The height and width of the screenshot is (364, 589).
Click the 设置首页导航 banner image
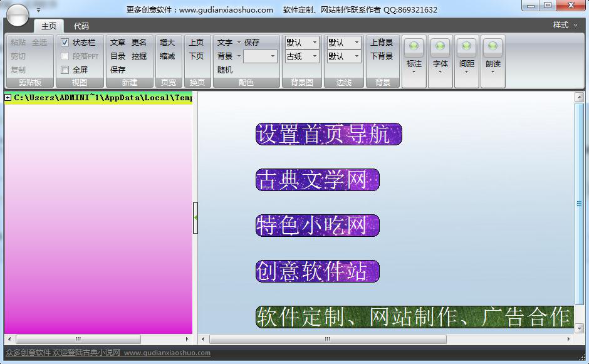(328, 134)
